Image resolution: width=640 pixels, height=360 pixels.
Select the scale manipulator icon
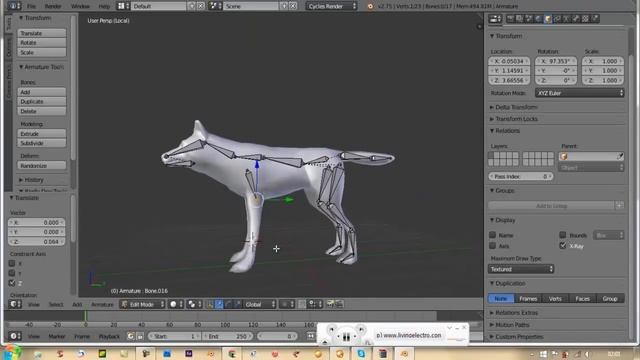238,304
